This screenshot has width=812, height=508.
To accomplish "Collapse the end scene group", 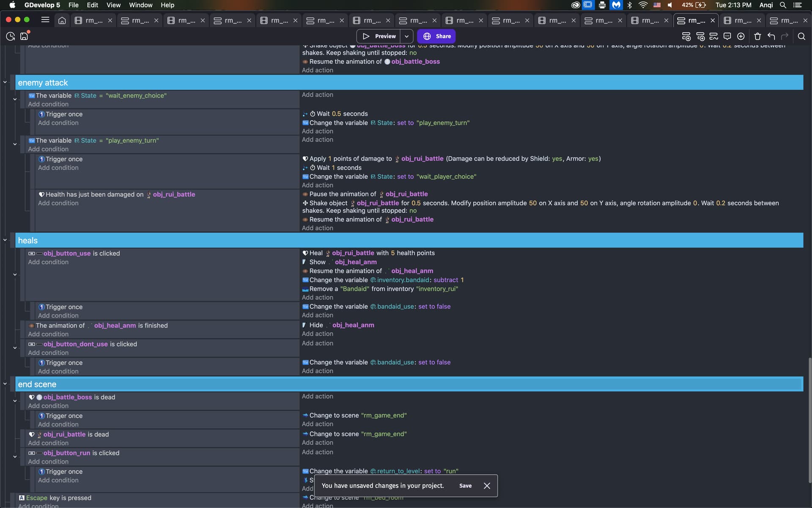I will tap(5, 384).
